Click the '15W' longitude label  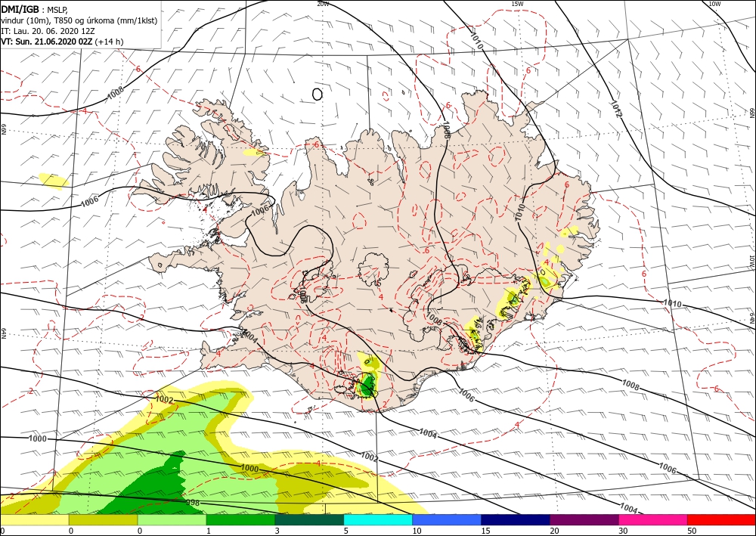pyautogui.click(x=517, y=4)
